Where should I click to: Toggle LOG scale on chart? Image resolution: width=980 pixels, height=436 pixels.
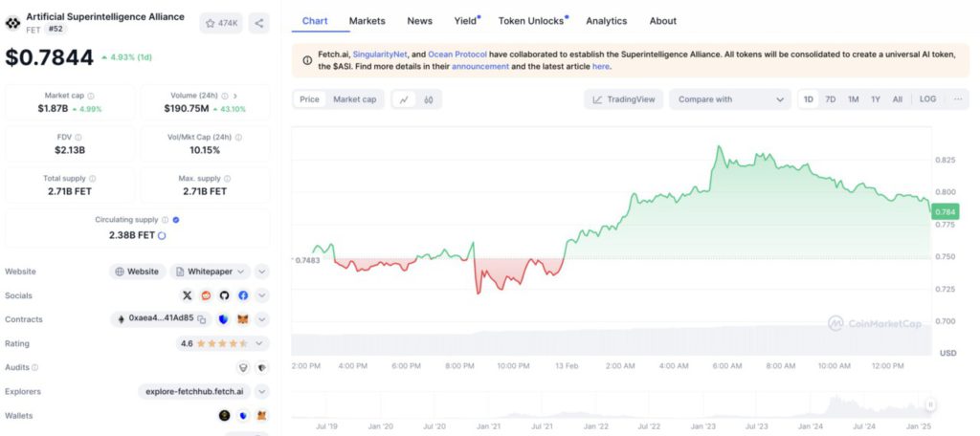point(927,99)
